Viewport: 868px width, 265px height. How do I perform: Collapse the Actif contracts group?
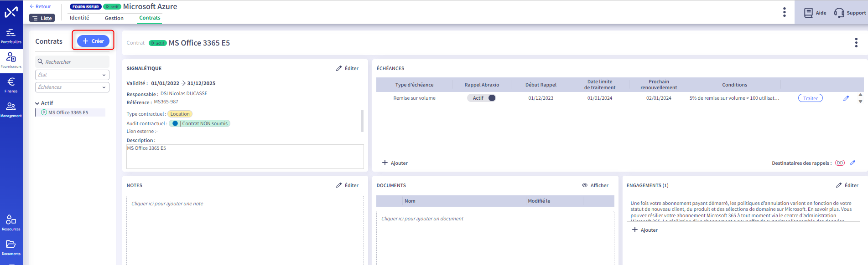37,103
